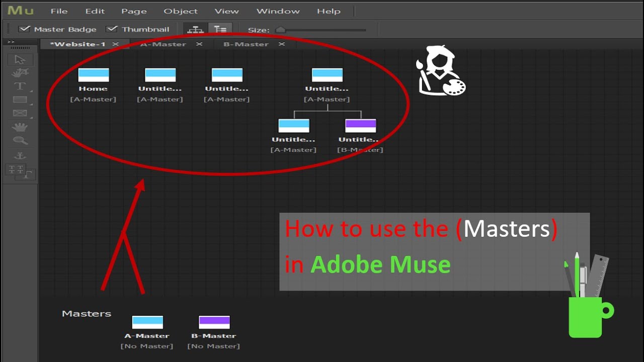Screen dimensions: 644x362
Task: Open the Help menu
Action: point(329,11)
